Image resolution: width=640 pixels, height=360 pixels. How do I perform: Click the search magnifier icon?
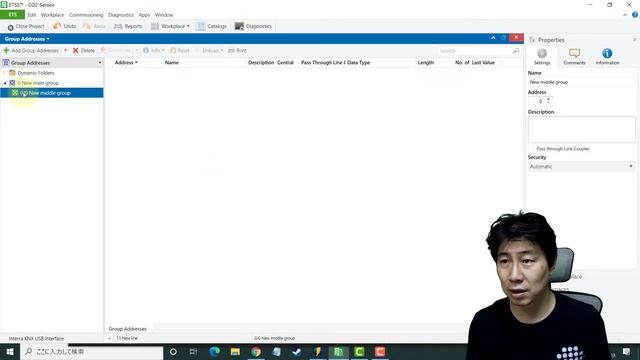[x=516, y=51]
